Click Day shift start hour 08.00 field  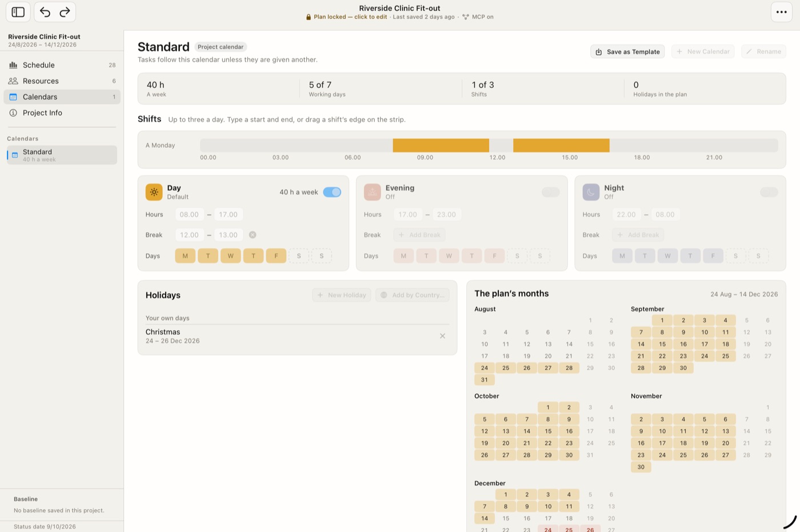pyautogui.click(x=189, y=215)
